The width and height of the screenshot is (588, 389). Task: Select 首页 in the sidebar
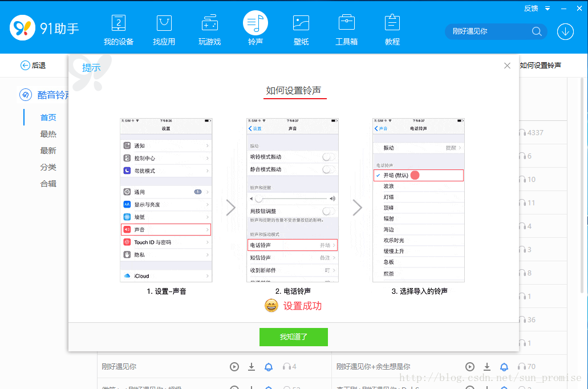pos(48,117)
